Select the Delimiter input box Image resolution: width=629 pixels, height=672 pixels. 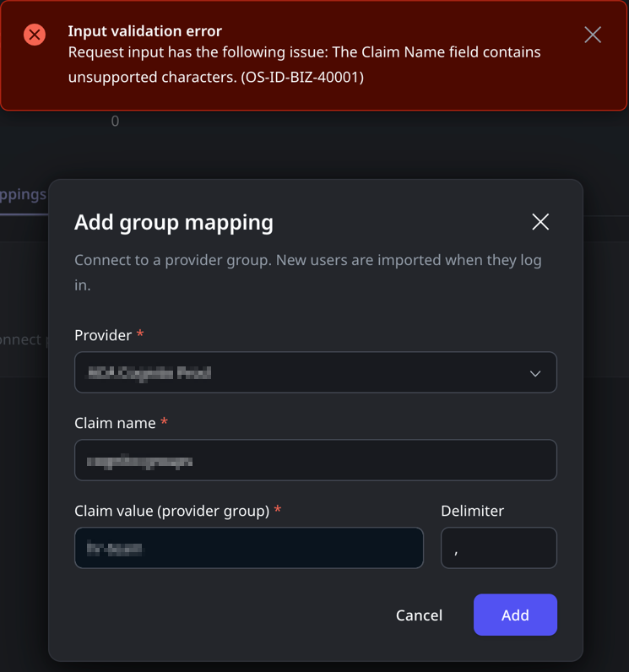point(498,548)
